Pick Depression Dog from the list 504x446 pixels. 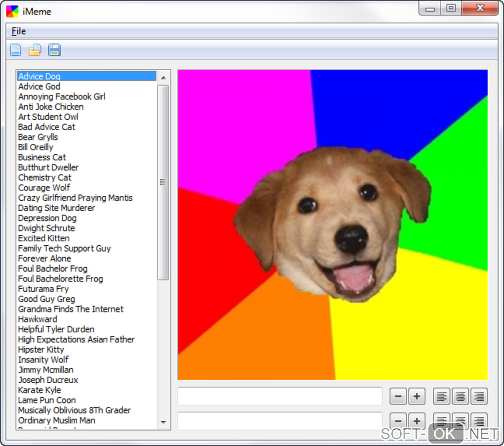(x=86, y=218)
